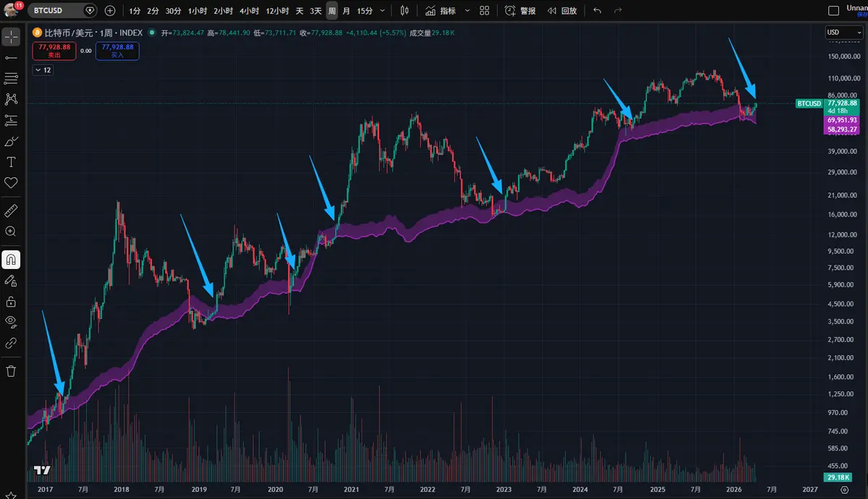Click the TradingView logo on chart
Screen dimensions: 868x499
point(42,470)
